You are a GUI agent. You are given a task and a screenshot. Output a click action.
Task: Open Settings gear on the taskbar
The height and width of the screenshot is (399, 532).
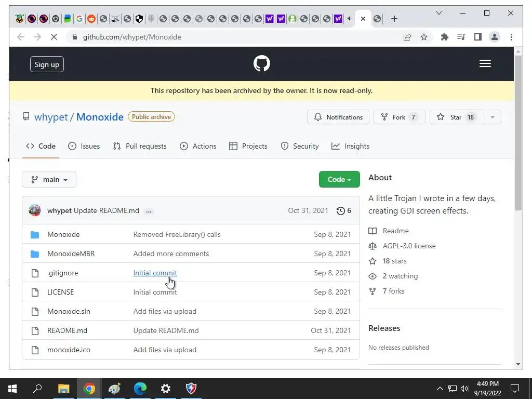(x=166, y=389)
